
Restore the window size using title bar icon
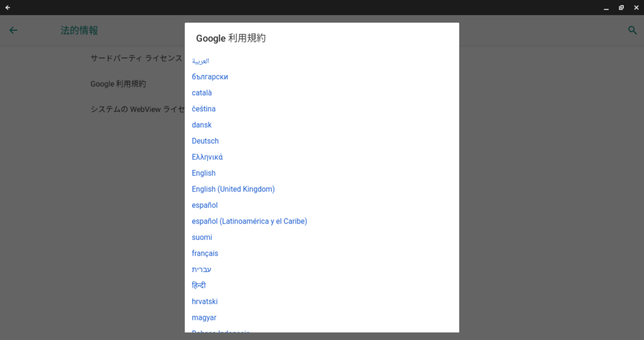(x=621, y=8)
